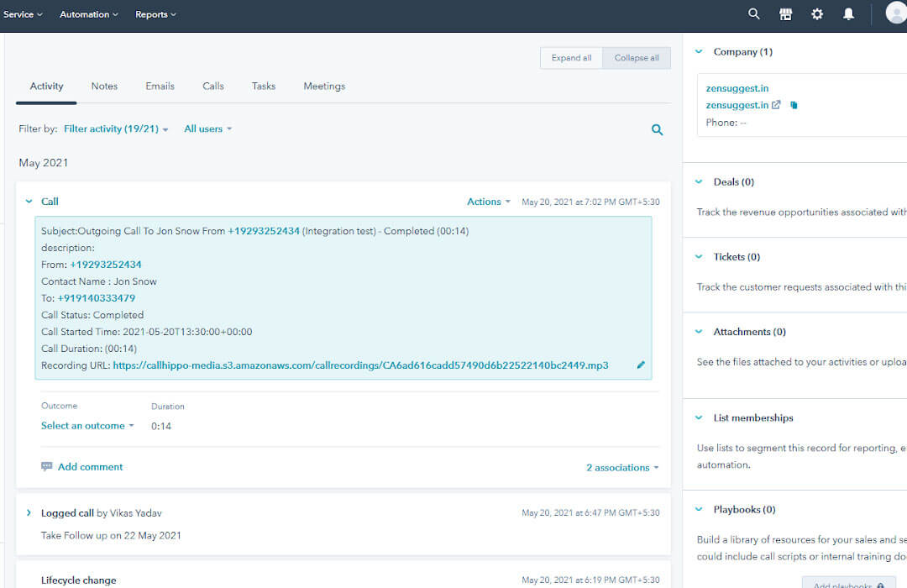
Task: Click the comment bubble icon by Add comment
Action: [47, 466]
